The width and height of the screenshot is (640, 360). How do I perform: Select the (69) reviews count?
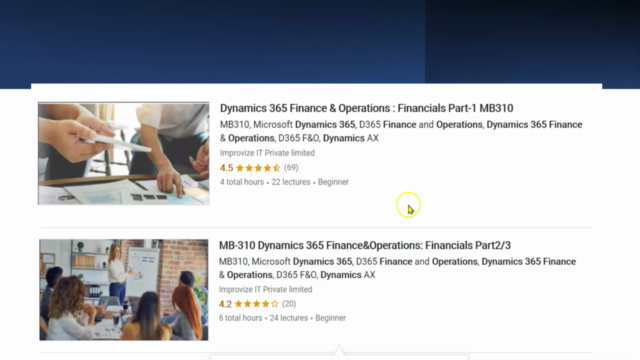[x=291, y=168]
